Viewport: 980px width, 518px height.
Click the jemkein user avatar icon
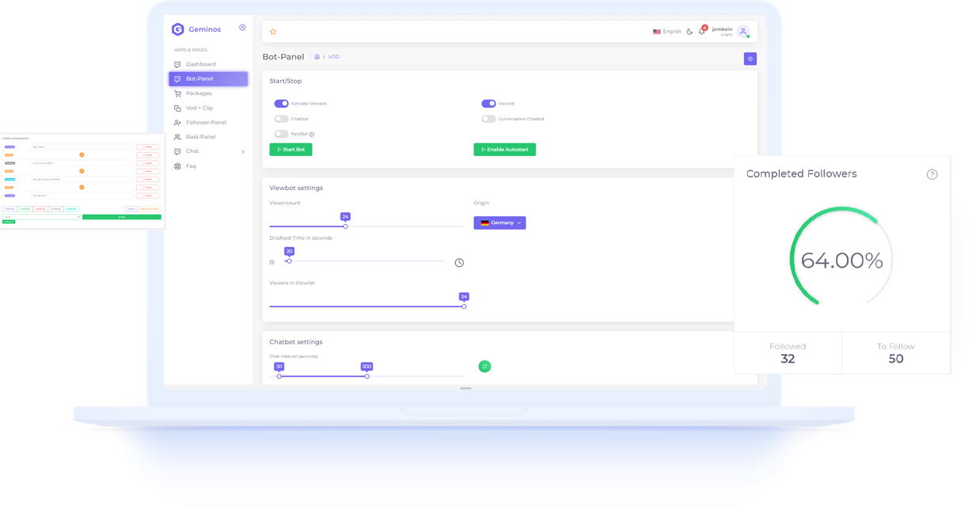743,32
